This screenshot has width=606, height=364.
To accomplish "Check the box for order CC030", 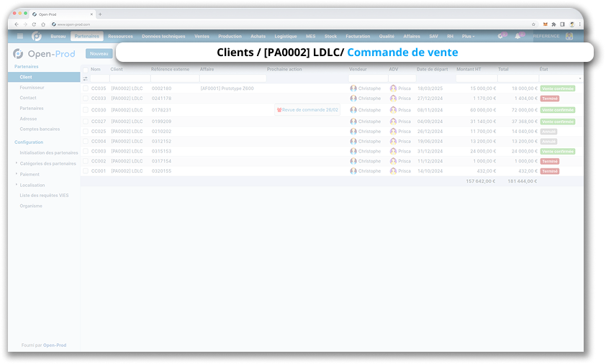I will tap(86, 110).
